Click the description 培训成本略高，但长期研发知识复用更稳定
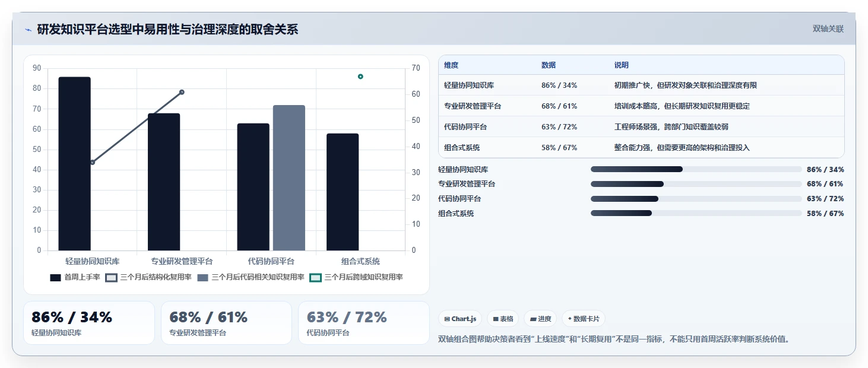The width and height of the screenshot is (868, 368). [682, 106]
